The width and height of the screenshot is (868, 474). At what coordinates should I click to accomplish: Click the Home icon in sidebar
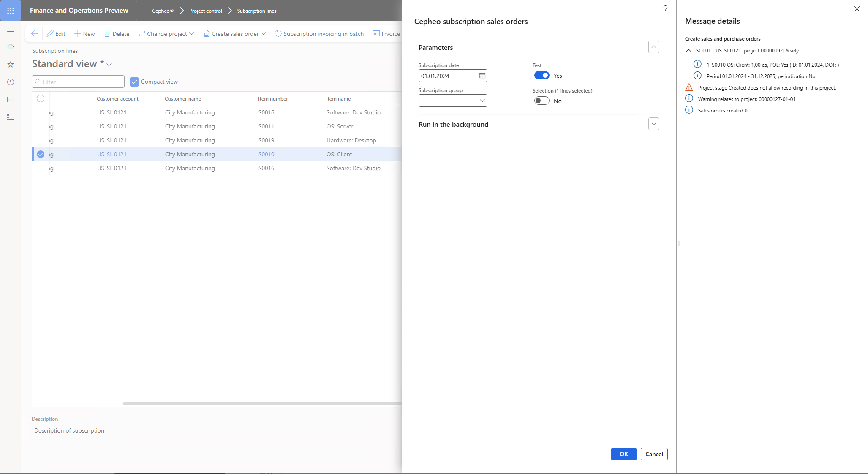pos(11,47)
